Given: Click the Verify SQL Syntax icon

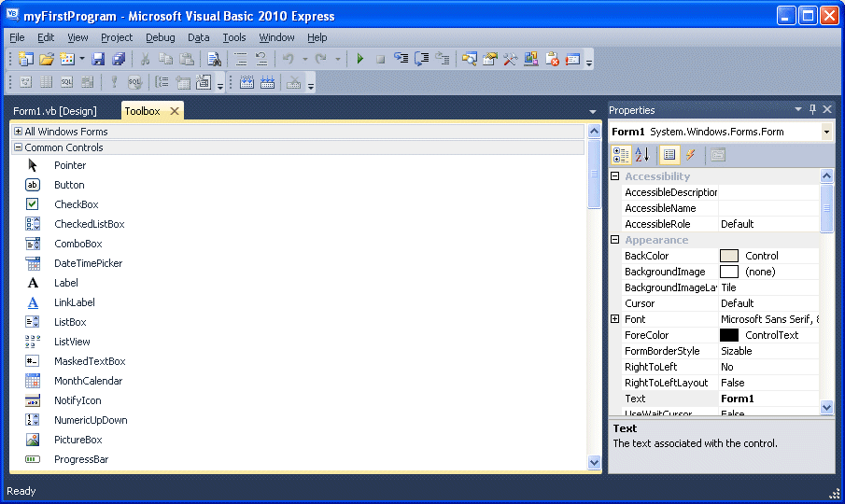Looking at the screenshot, I should coord(134,82).
